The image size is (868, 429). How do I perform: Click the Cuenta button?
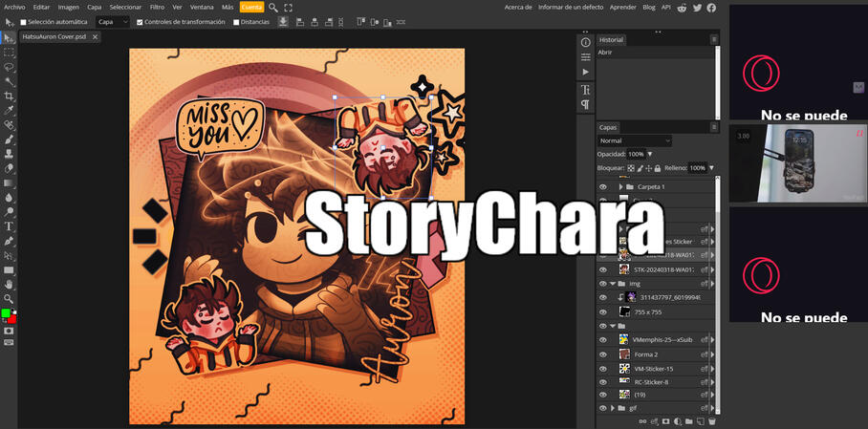tap(251, 7)
